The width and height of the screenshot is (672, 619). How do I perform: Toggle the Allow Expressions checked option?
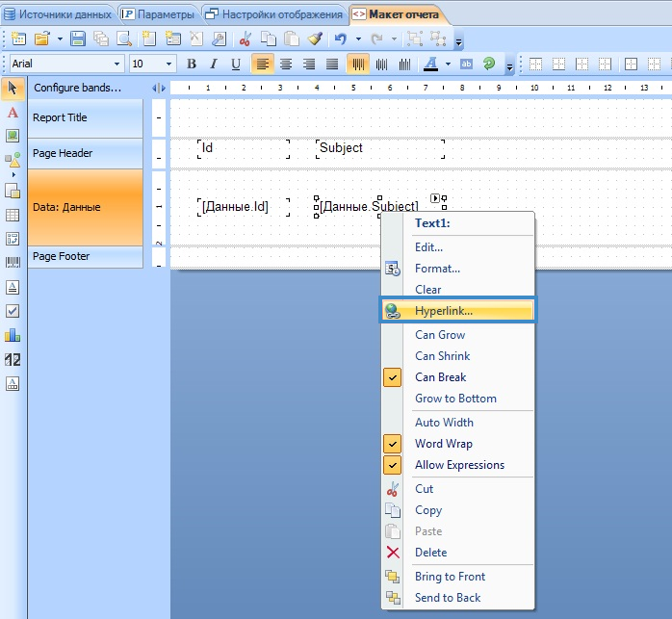tap(459, 465)
